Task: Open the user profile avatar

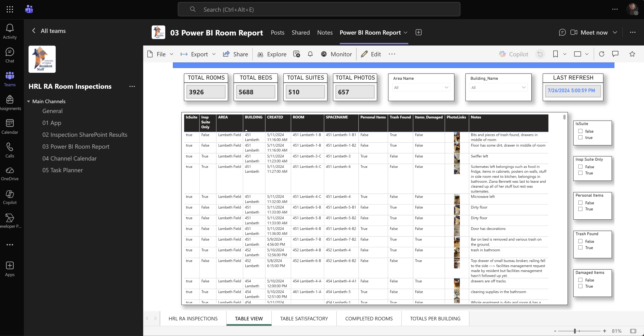Action: click(x=632, y=9)
